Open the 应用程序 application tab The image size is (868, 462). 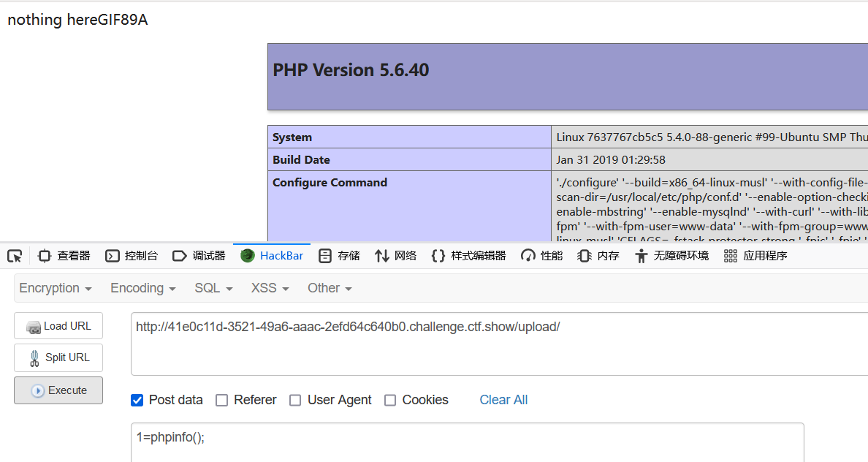755,256
